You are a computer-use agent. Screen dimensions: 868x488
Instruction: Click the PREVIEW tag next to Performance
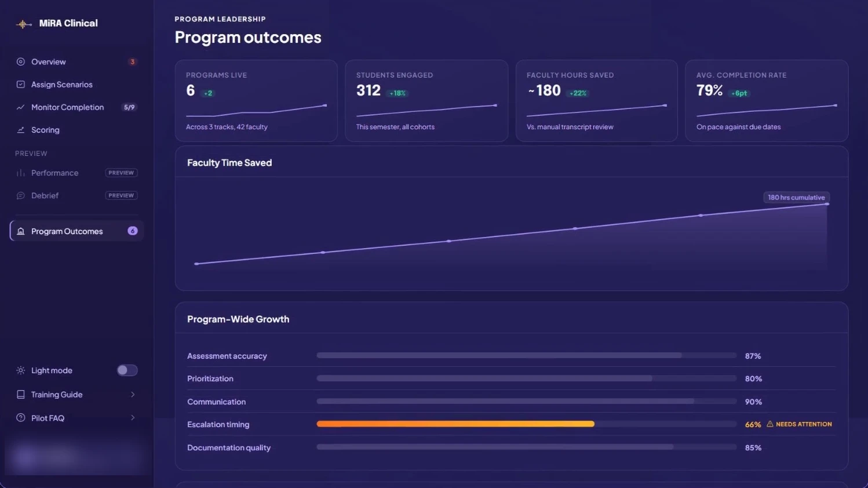point(121,173)
